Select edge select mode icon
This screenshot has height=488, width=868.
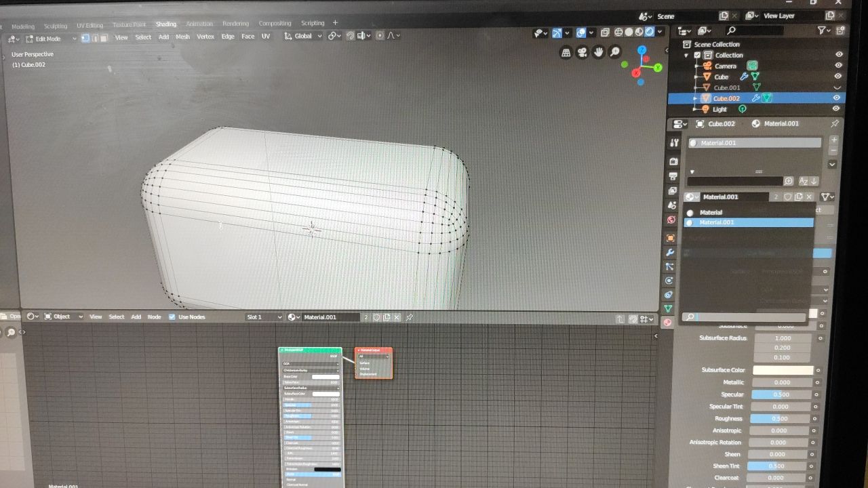pyautogui.click(x=94, y=38)
